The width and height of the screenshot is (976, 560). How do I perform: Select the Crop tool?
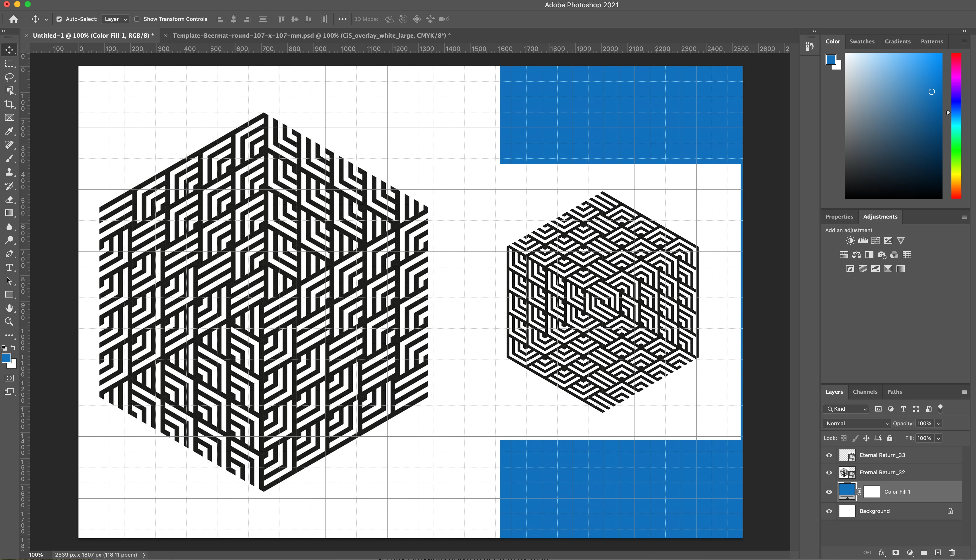point(9,104)
